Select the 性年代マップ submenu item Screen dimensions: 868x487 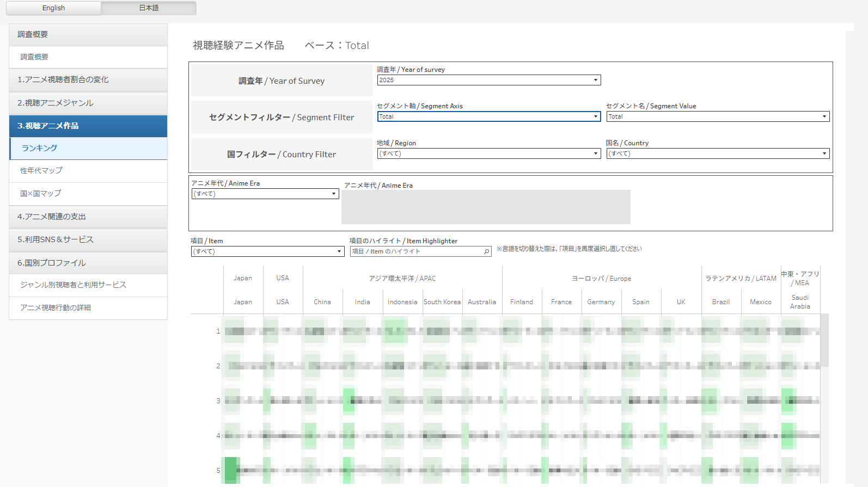coord(88,171)
